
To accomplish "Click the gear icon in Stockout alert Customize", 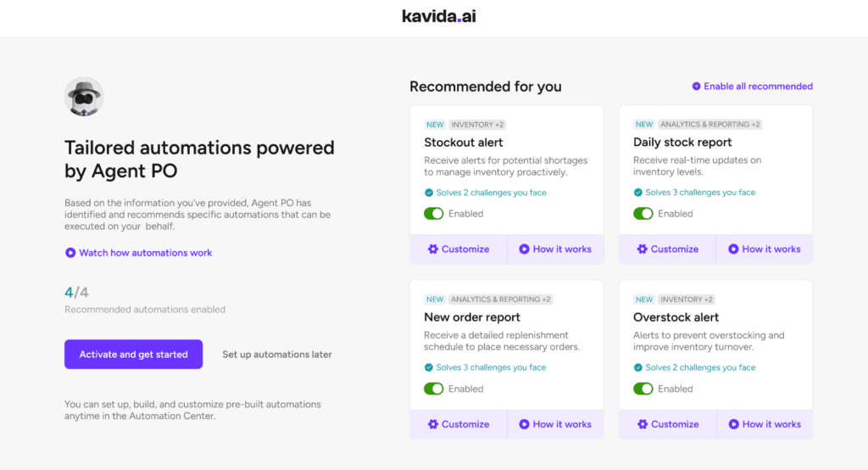I will coord(433,249).
